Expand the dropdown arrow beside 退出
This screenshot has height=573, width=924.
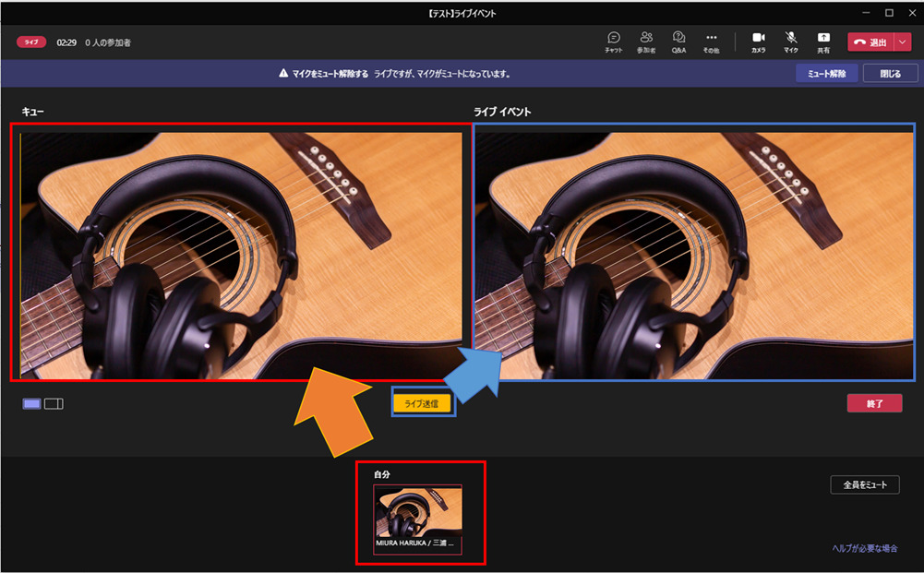[903, 42]
